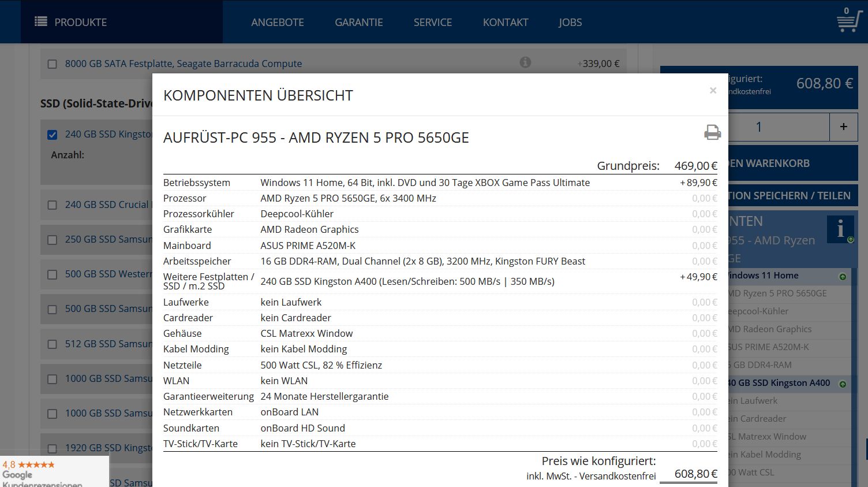Screen dimensions: 868x487
Task: Increase quantity with the plus button
Action: (x=843, y=127)
